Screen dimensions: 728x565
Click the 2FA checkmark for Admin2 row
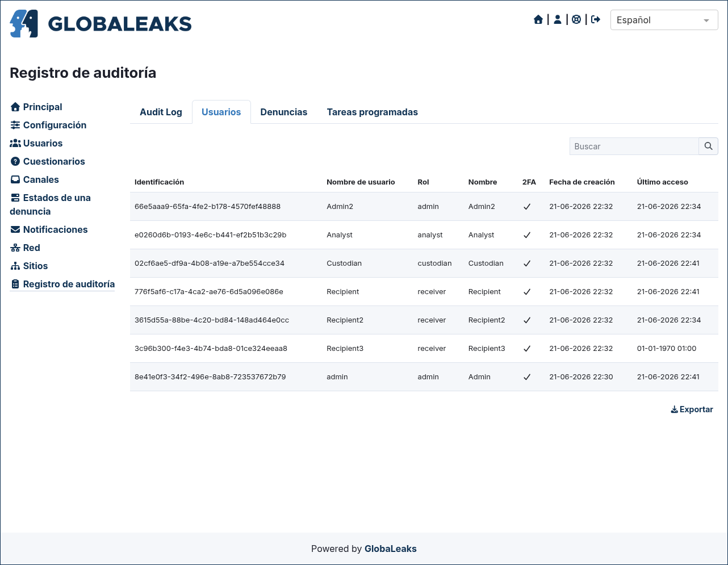tap(527, 207)
